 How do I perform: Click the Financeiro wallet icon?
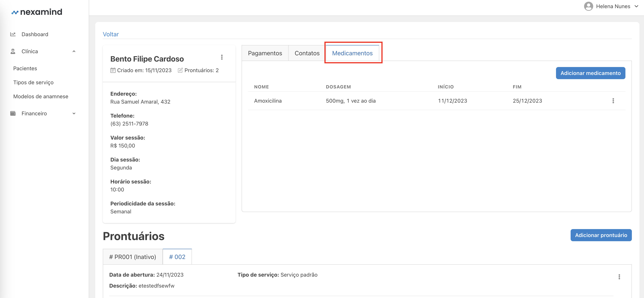[13, 113]
